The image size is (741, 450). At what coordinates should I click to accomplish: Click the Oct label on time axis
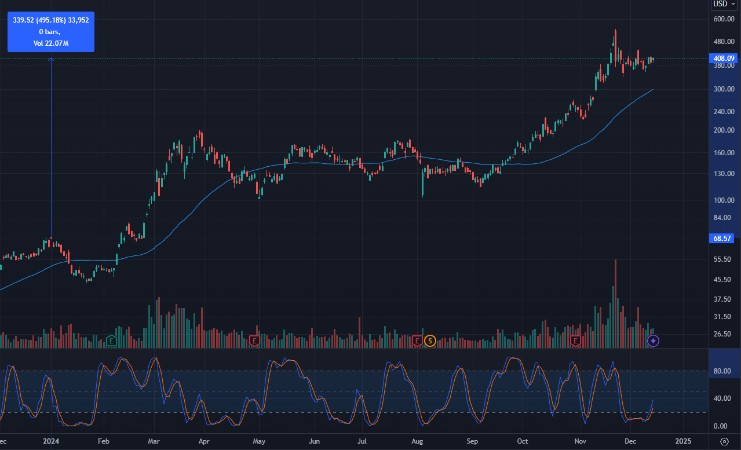(x=523, y=441)
